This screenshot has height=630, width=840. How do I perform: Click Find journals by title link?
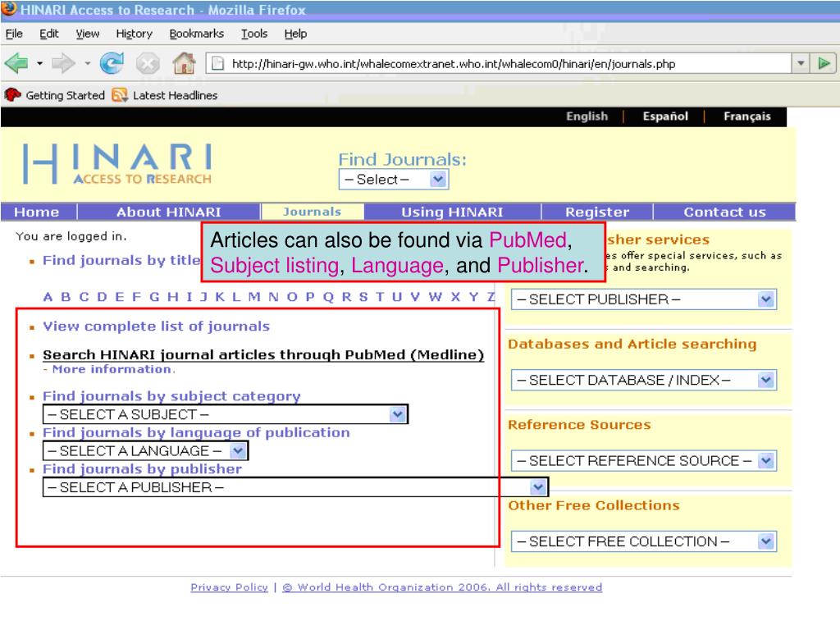[x=121, y=260]
